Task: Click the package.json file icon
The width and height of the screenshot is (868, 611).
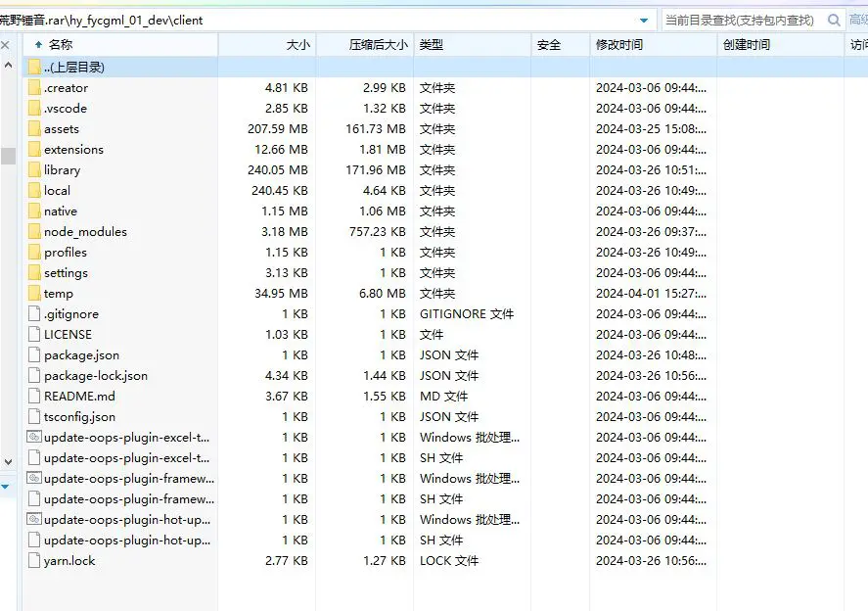Action: [x=34, y=354]
